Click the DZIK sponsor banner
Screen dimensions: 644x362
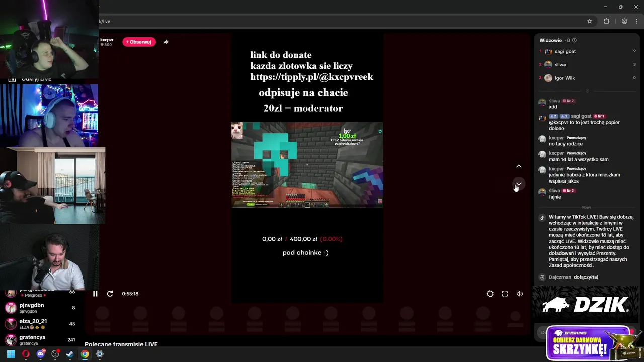(x=585, y=305)
